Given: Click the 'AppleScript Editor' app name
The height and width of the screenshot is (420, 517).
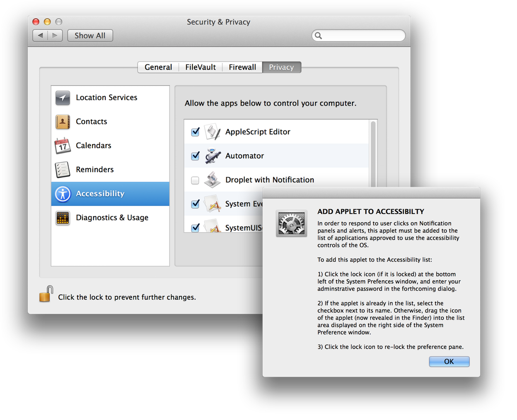Looking at the screenshot, I should coord(258,132).
